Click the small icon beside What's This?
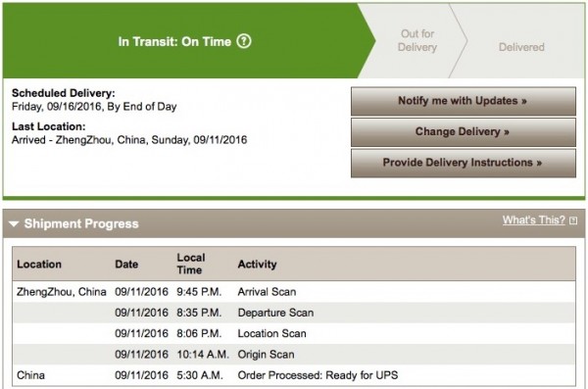The image size is (588, 389). [x=573, y=220]
